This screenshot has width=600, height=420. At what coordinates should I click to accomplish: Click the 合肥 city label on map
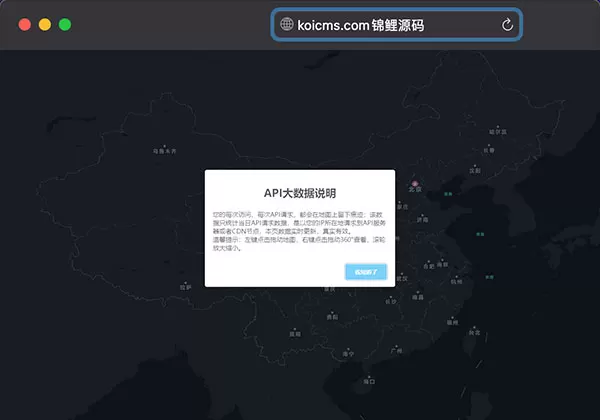(429, 266)
